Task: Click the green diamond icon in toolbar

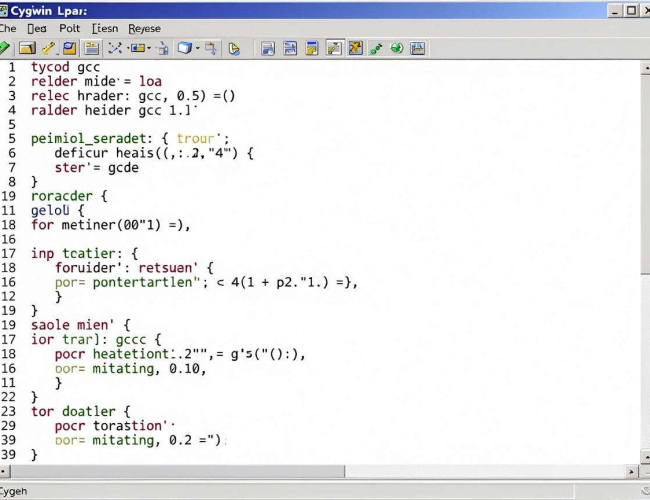Action: click(x=4, y=48)
